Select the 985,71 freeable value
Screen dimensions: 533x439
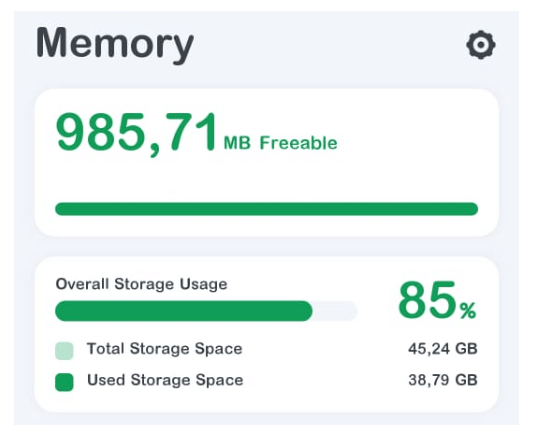[x=137, y=134]
